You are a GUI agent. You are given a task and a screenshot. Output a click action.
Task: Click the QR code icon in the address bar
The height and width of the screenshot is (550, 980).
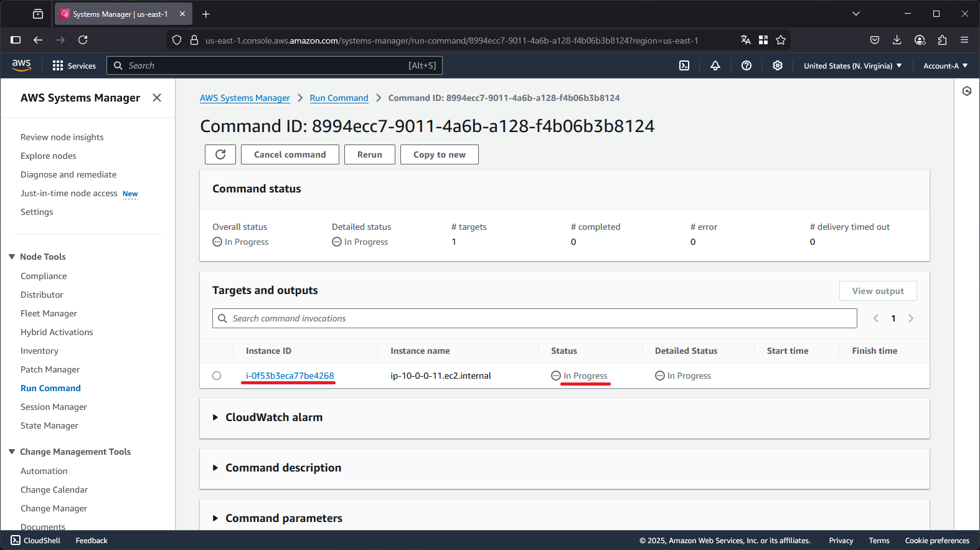pos(763,40)
